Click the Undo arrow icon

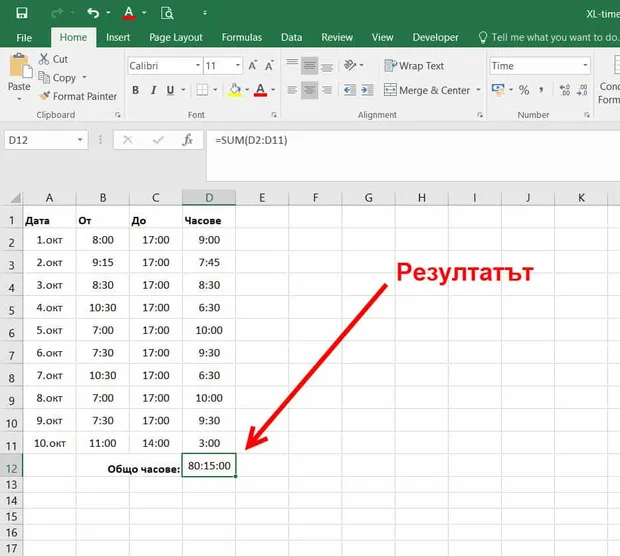click(x=93, y=13)
